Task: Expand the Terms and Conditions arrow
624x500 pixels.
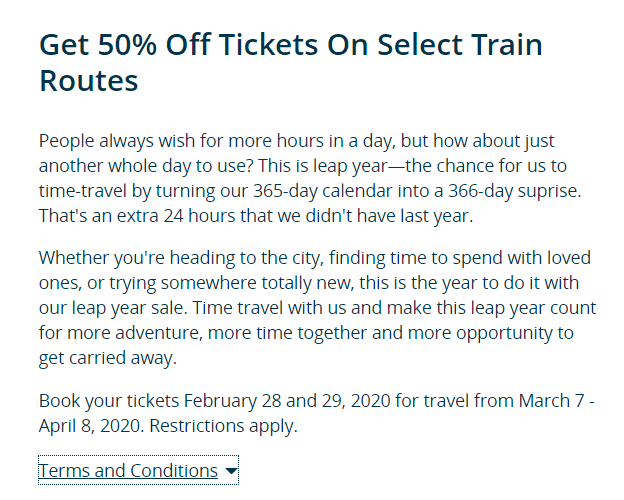Action: pos(231,470)
